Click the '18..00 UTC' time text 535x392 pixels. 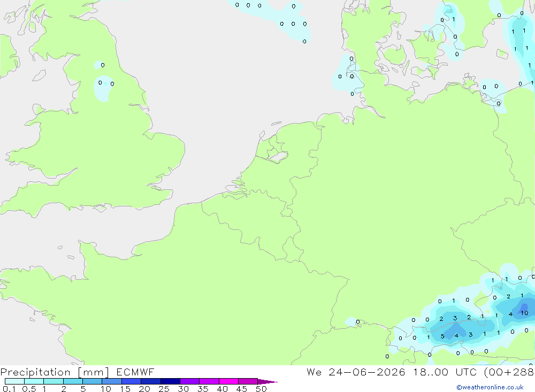tap(445, 372)
